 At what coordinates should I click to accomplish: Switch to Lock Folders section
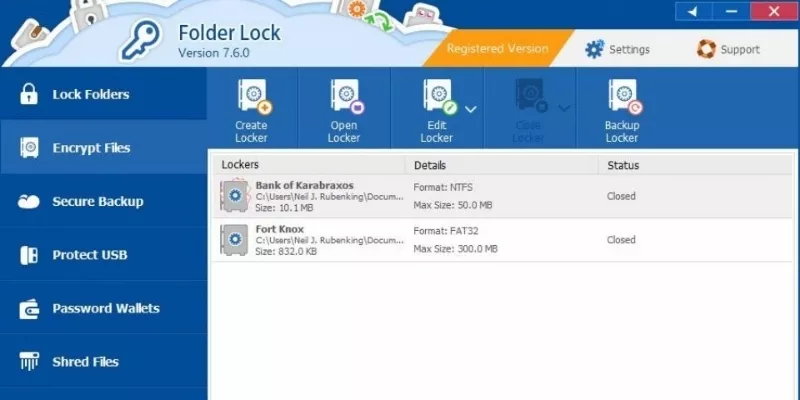click(x=104, y=94)
